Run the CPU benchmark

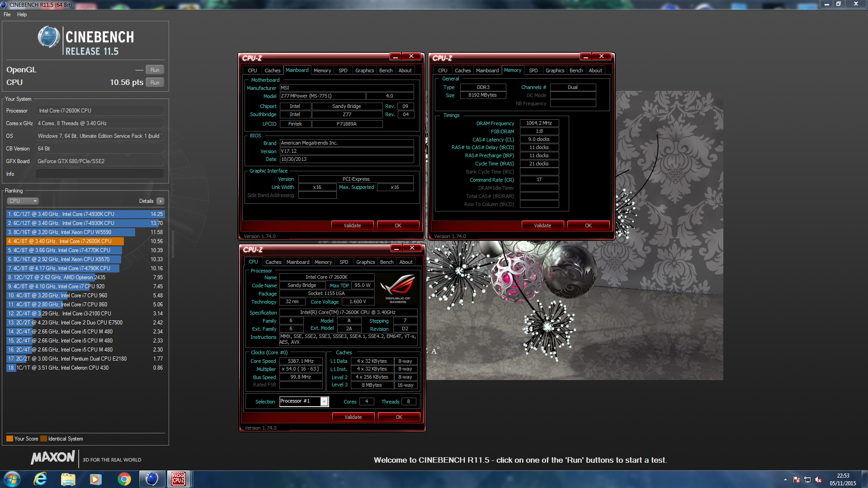pyautogui.click(x=155, y=83)
